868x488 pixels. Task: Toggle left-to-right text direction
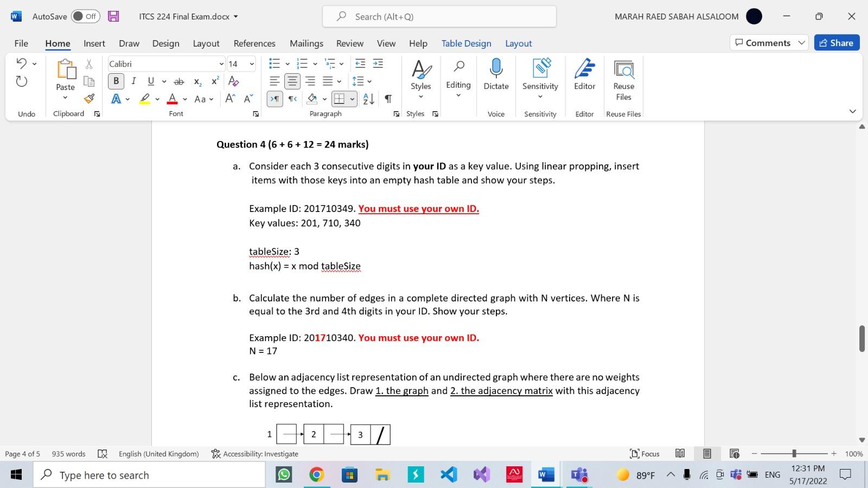click(x=275, y=99)
